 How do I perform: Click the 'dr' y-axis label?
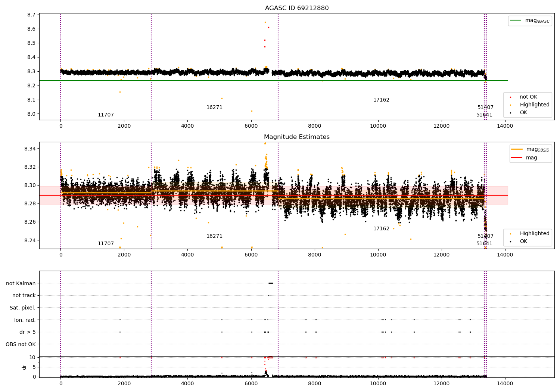click(x=24, y=367)
